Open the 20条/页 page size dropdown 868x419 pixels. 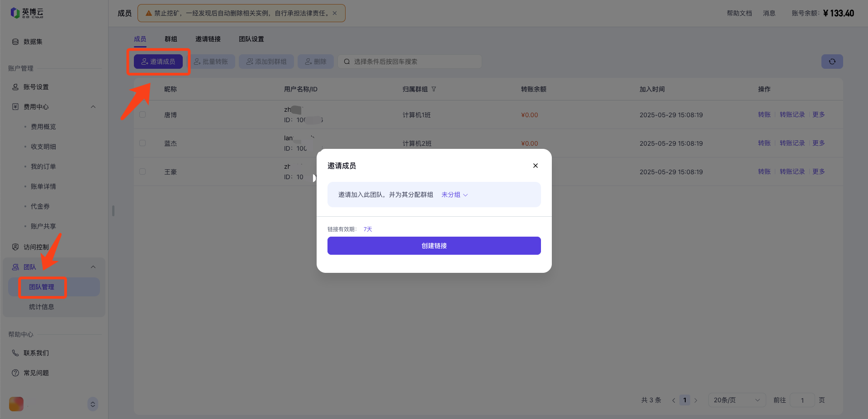pyautogui.click(x=736, y=400)
